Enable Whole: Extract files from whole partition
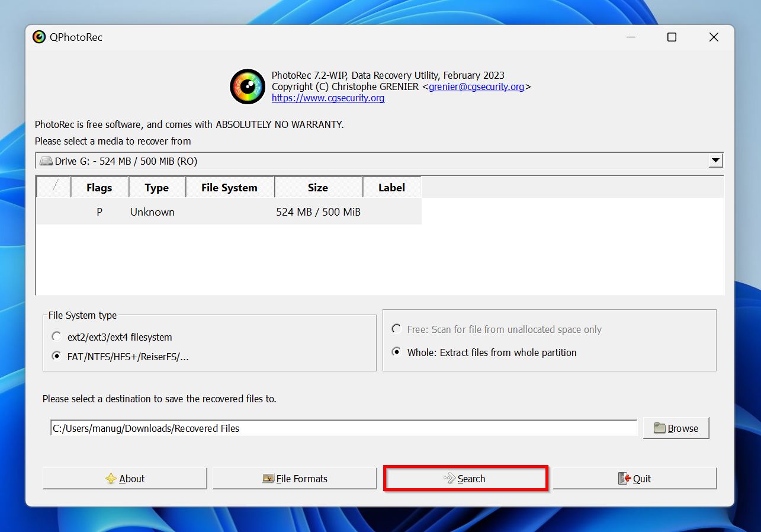Viewport: 761px width, 532px height. [396, 351]
